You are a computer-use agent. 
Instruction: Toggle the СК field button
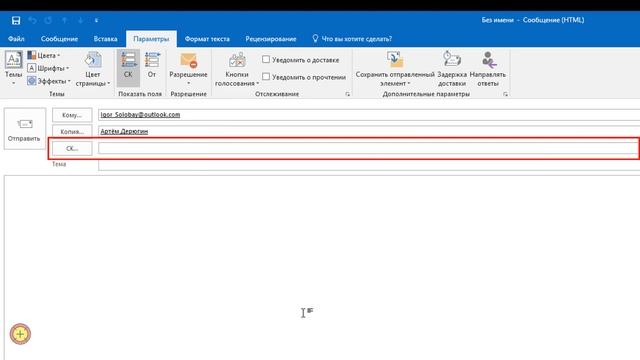point(128,67)
